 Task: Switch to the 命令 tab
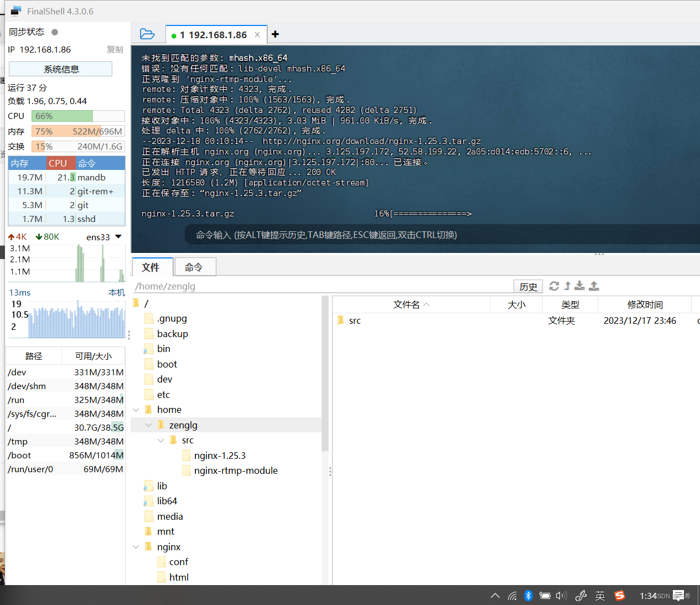tap(195, 267)
